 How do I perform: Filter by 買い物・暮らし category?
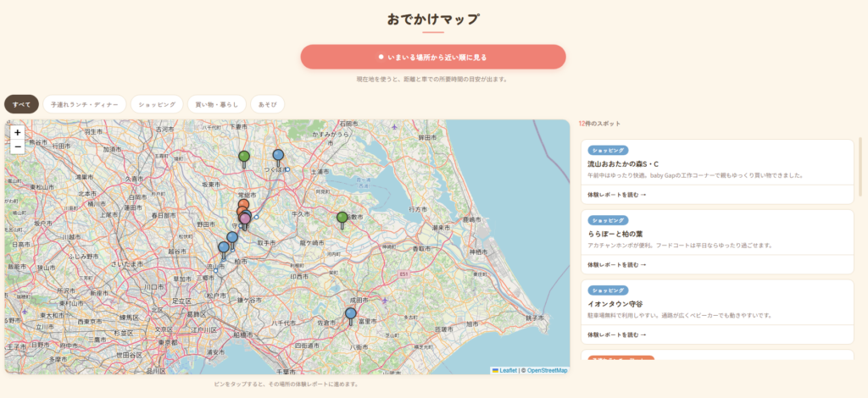click(216, 104)
